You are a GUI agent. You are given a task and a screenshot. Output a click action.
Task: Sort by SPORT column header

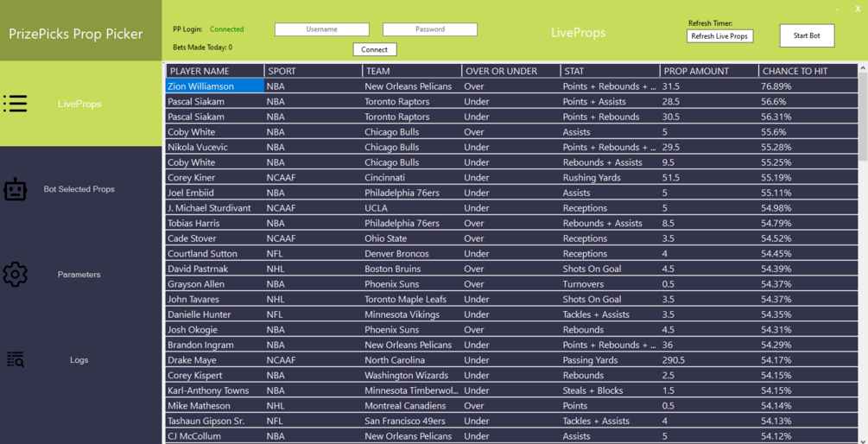click(314, 71)
